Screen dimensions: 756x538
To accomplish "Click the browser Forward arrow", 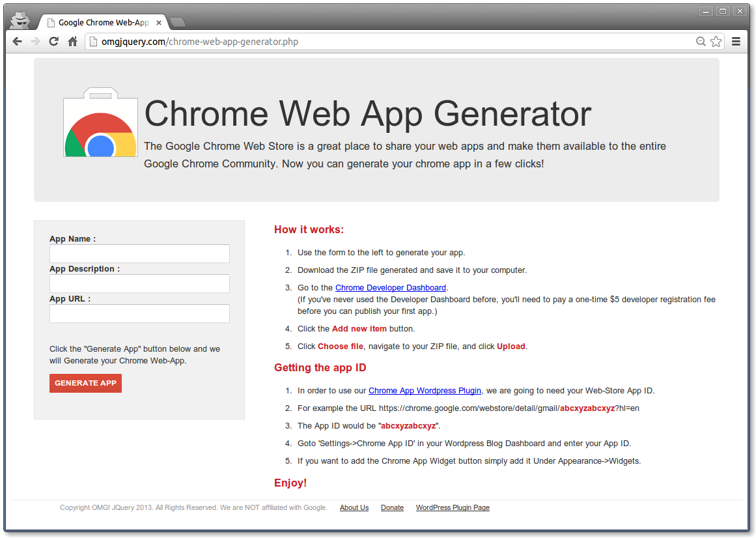I will (35, 42).
